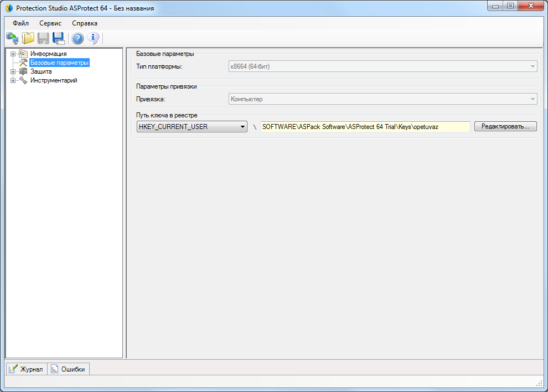This screenshot has width=548, height=392.
Task: Open the Привязка dropdown
Action: [382, 99]
